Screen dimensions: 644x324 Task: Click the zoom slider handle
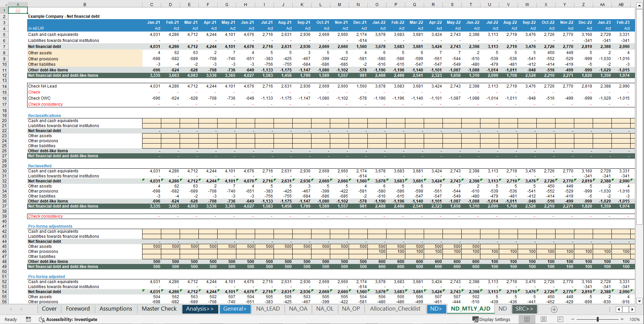[598, 319]
